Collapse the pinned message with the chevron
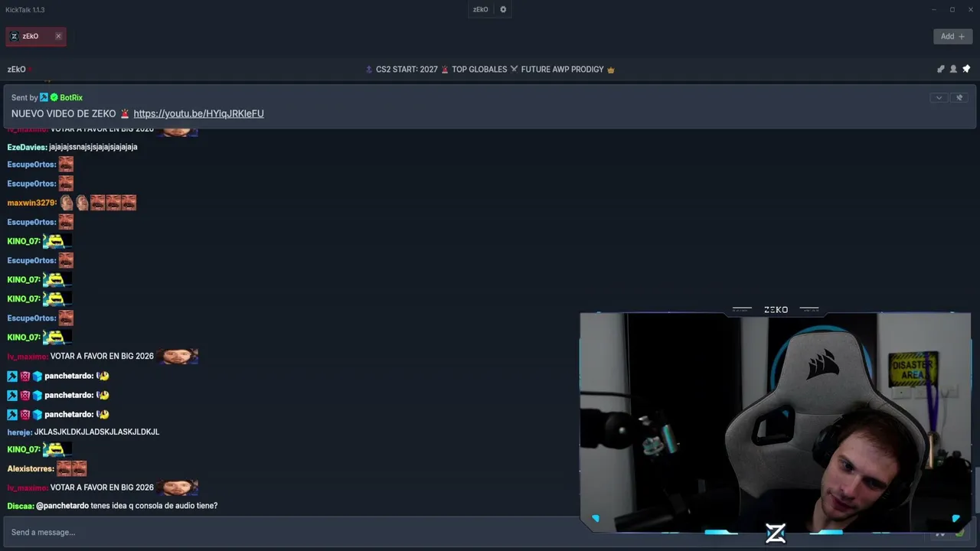 939,98
